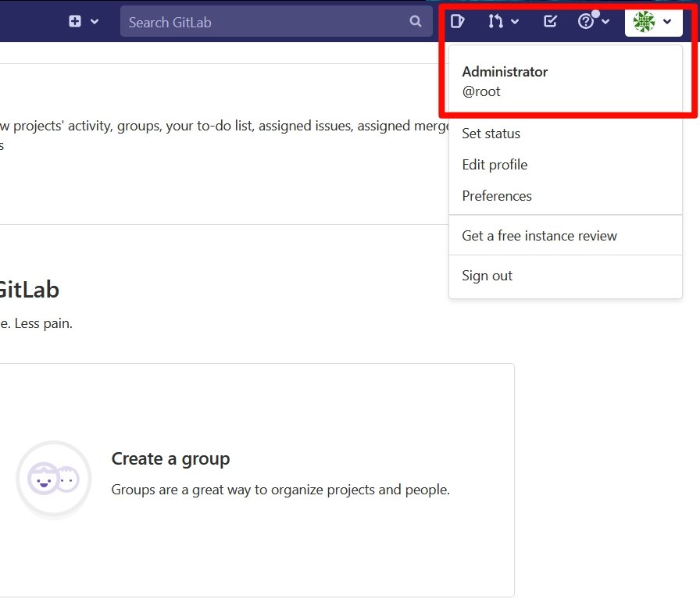Expand the merge requests dropdown chevron
700x606 pixels.
tap(515, 21)
